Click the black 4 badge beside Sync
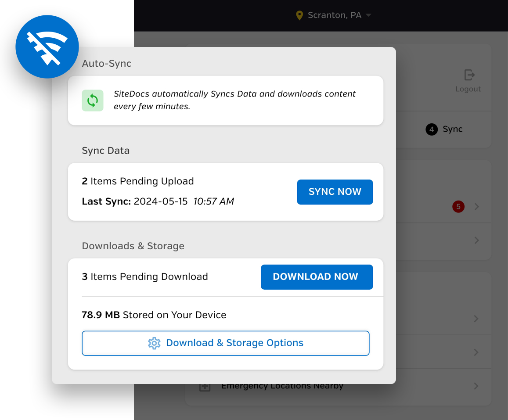The height and width of the screenshot is (420, 508). coord(432,129)
